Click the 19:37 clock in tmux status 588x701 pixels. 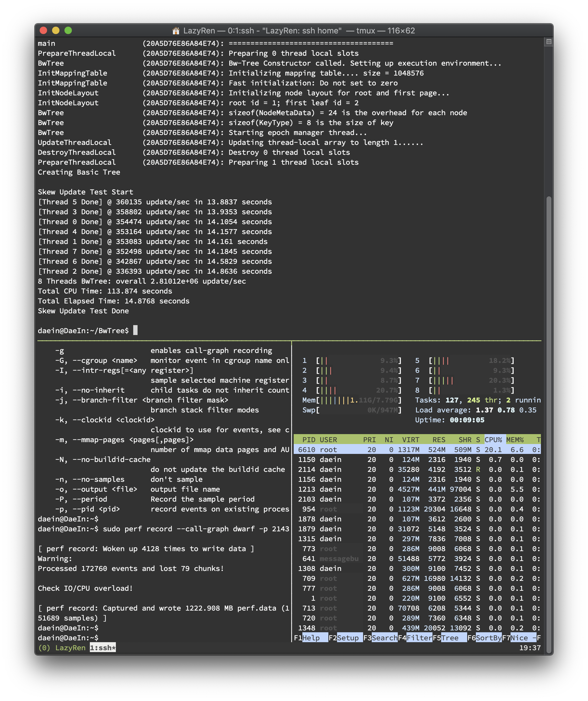click(x=530, y=648)
